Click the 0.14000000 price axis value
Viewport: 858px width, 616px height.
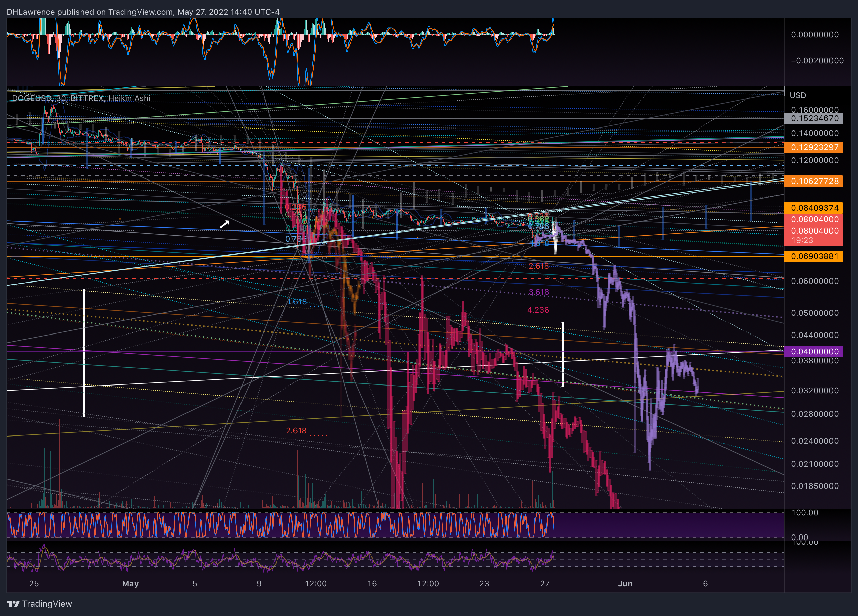tap(815, 133)
